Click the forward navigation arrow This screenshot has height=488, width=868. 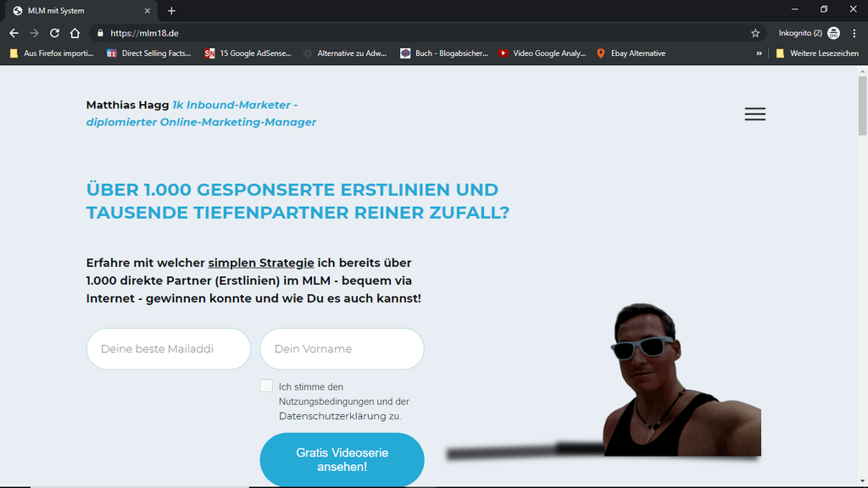pyautogui.click(x=34, y=32)
